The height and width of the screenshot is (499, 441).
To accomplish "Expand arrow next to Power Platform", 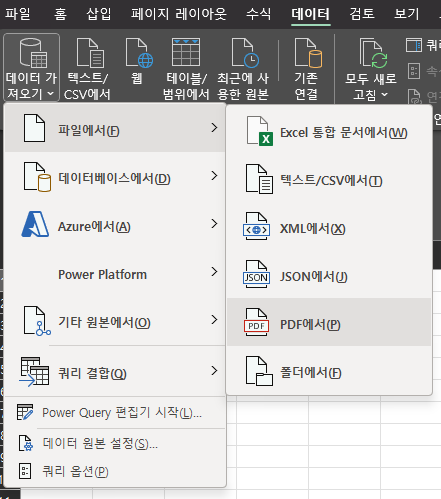I will [x=214, y=272].
